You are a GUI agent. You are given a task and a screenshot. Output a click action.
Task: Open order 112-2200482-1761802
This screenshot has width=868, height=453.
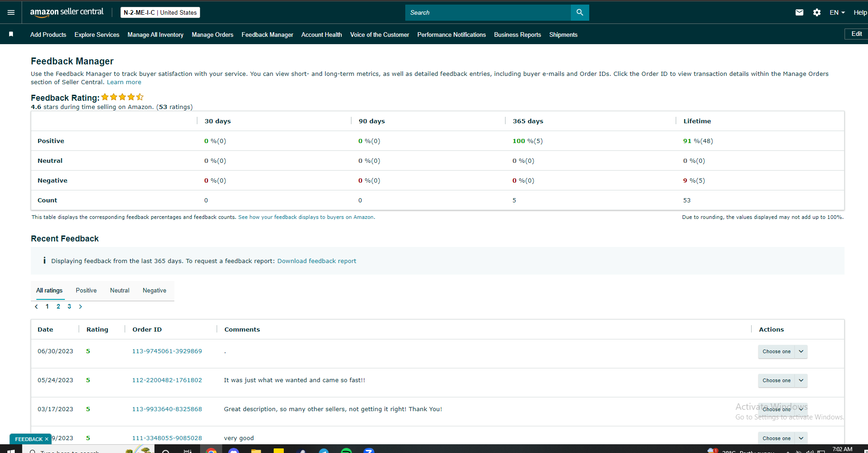(x=167, y=380)
